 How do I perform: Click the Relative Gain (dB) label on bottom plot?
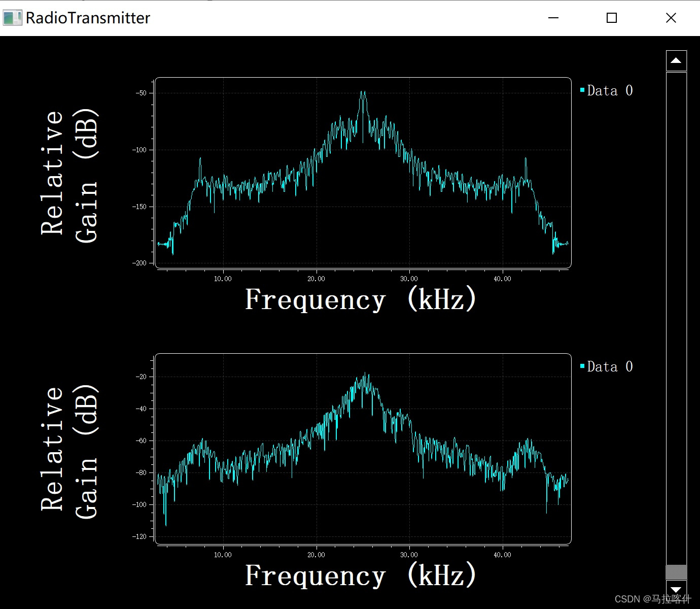click(71, 452)
